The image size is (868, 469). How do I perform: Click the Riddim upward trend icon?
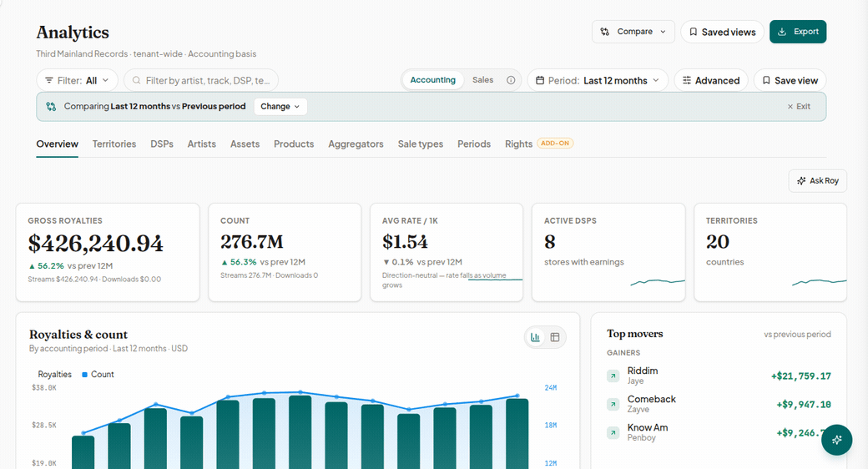click(x=613, y=376)
